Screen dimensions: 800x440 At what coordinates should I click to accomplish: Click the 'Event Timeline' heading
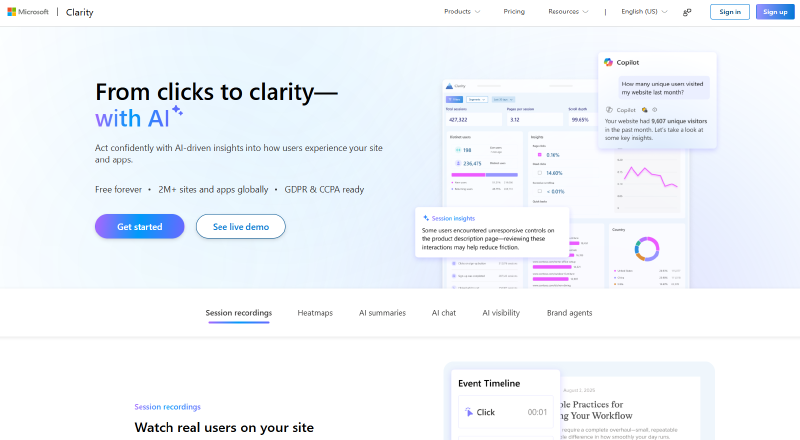pos(489,383)
